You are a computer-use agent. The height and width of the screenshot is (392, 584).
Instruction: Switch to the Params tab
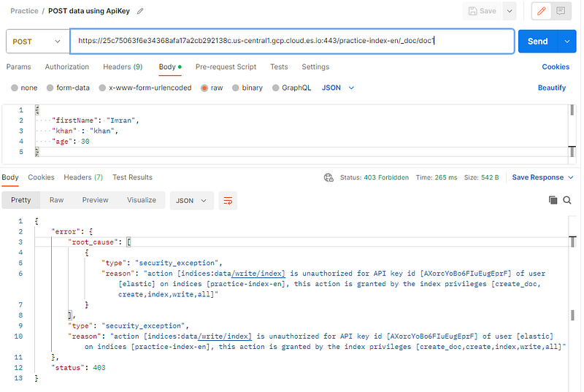coord(19,67)
